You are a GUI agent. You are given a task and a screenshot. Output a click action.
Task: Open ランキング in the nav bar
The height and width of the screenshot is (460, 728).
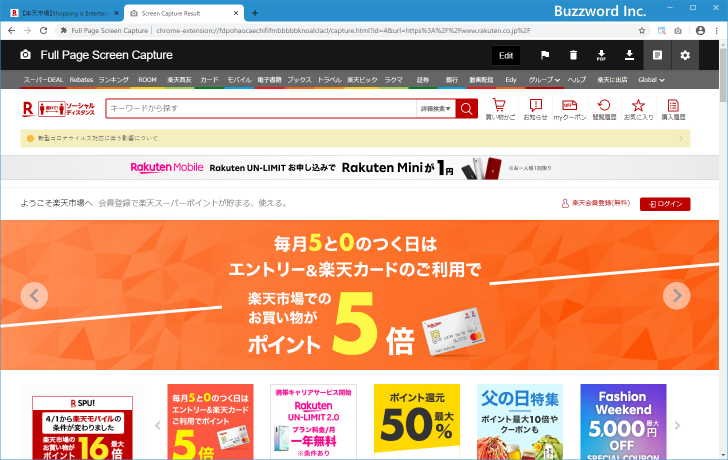click(113, 80)
